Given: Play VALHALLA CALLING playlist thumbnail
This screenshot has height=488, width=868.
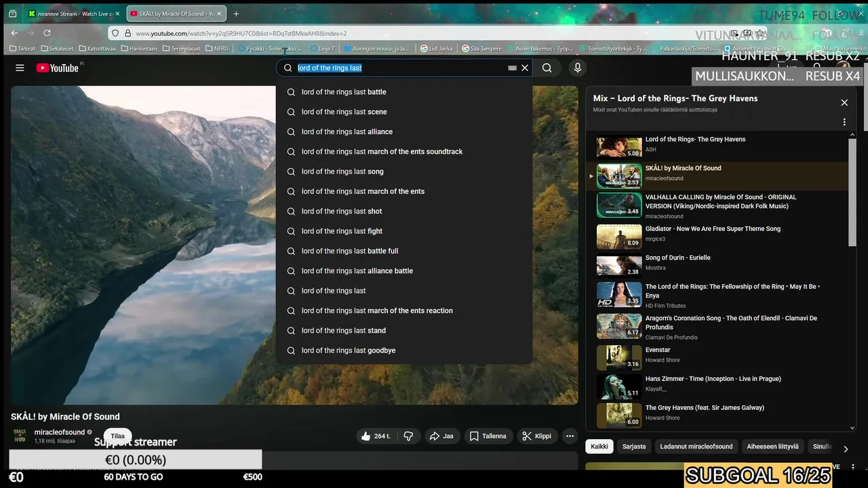Looking at the screenshot, I should [619, 205].
